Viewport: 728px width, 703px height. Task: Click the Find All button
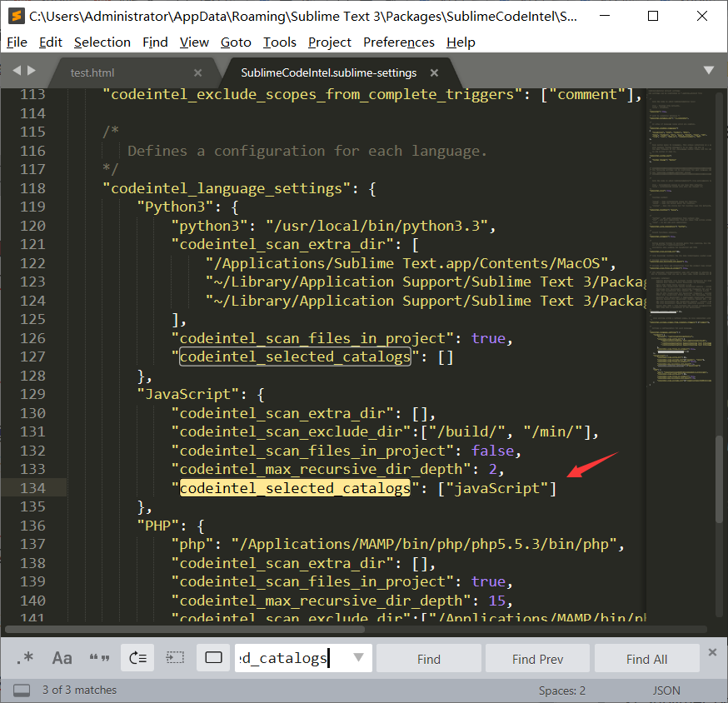[646, 659]
